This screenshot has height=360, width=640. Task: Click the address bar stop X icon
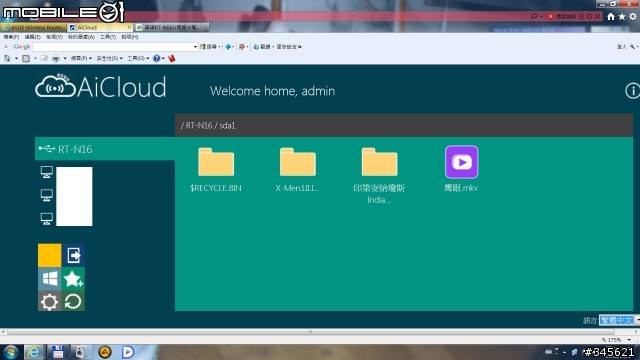598,16
